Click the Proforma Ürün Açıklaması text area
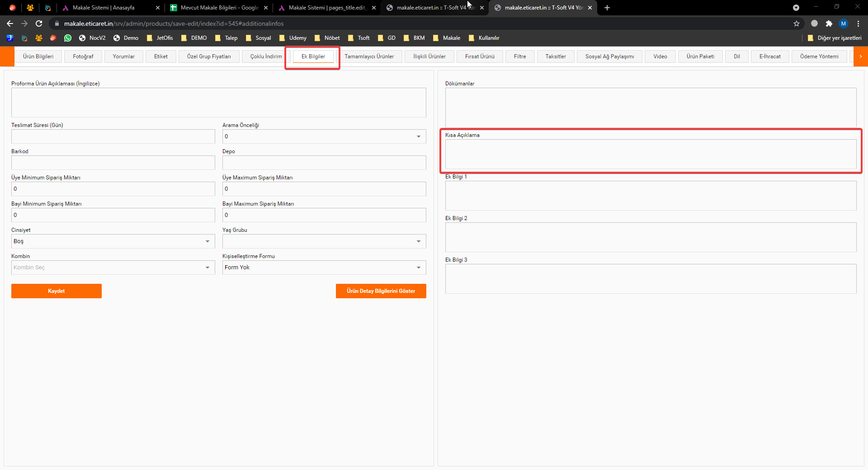Screen dimensions: 868x470 219,103
